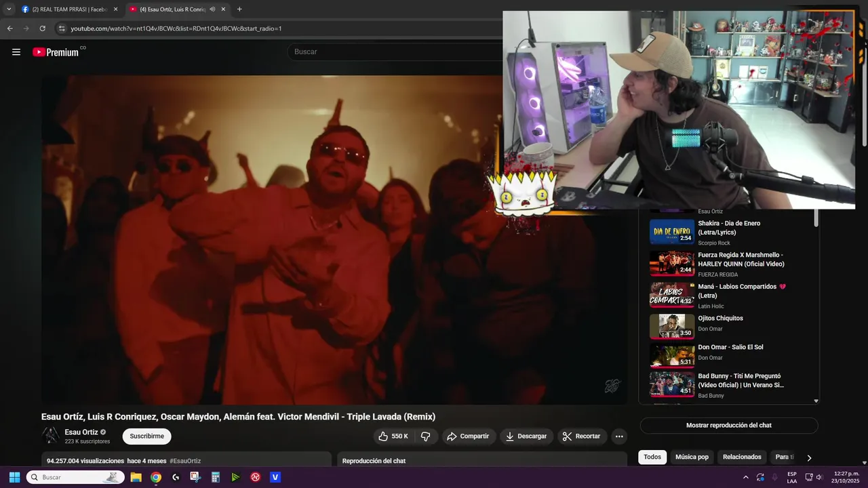868x488 pixels.
Task: Open File Explorer from taskbar
Action: pos(136,477)
